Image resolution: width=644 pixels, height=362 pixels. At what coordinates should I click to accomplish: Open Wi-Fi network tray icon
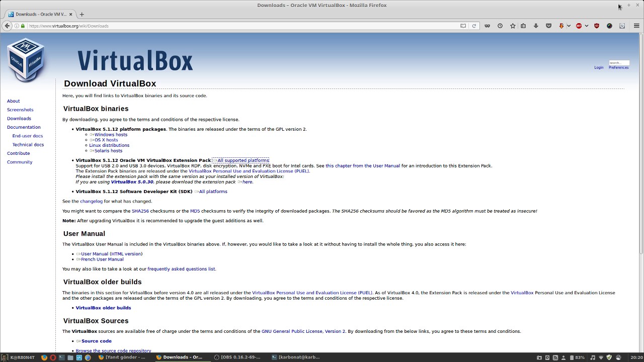[601, 357]
